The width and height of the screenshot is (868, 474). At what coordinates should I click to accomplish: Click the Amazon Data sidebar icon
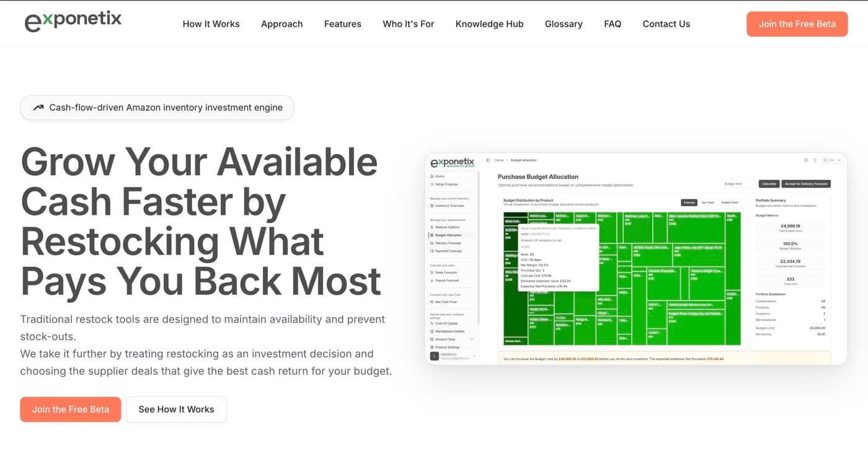pyautogui.click(x=432, y=340)
